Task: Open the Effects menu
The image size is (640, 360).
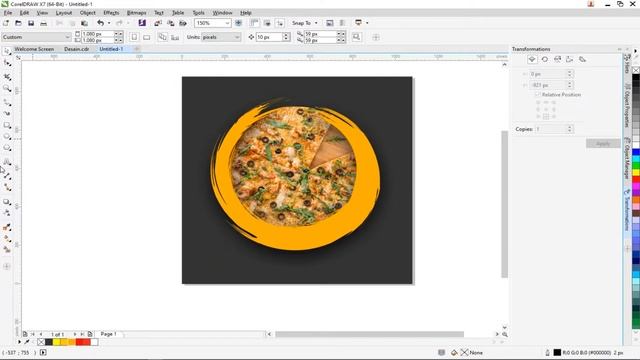Action: click(111, 13)
